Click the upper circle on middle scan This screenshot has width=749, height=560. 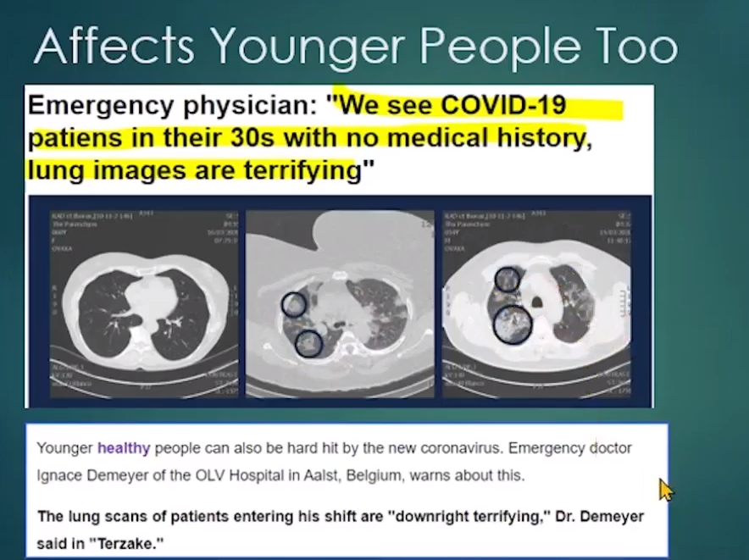[293, 304]
